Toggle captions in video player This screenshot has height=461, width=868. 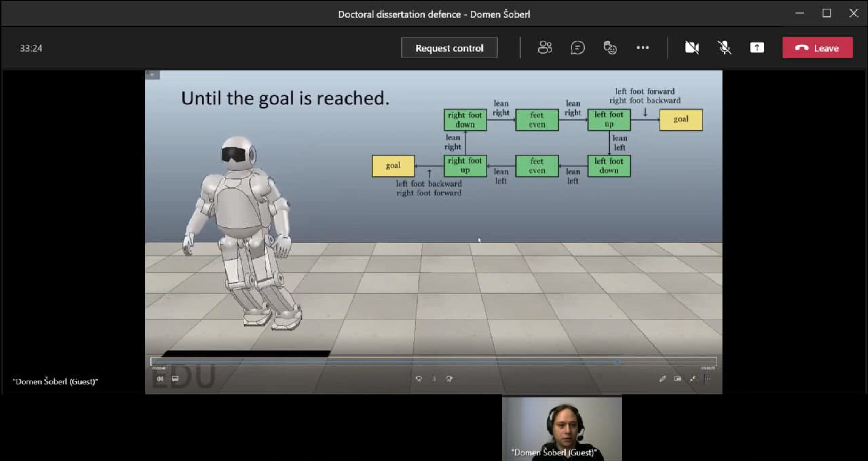coord(175,379)
